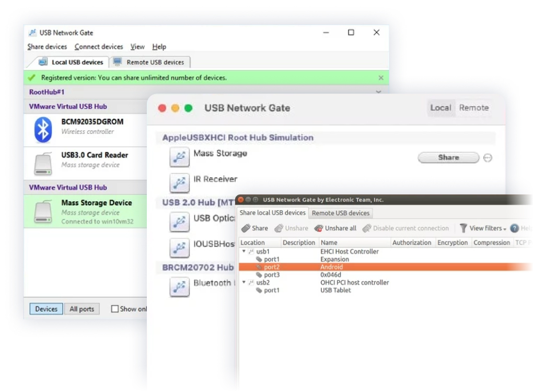This screenshot has width=533, height=392.
Task: Collapse the RootHub#1 section chevron
Action: point(378,92)
